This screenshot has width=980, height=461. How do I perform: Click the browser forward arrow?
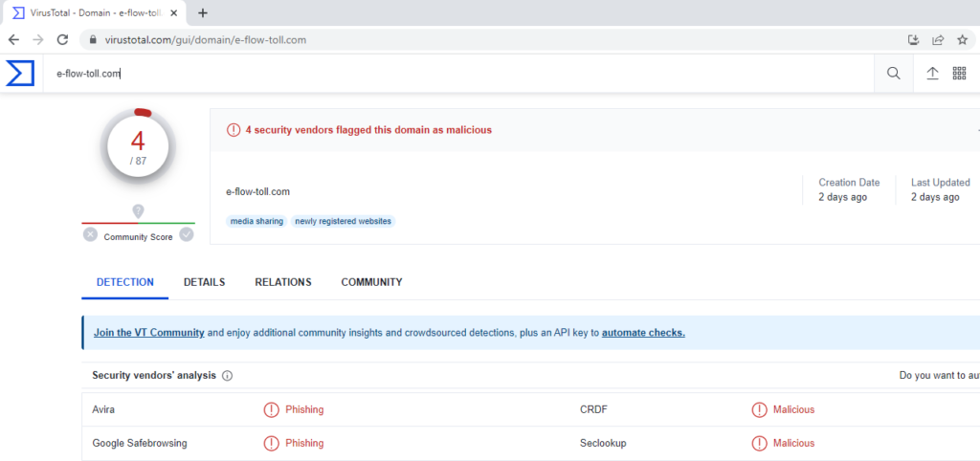38,40
